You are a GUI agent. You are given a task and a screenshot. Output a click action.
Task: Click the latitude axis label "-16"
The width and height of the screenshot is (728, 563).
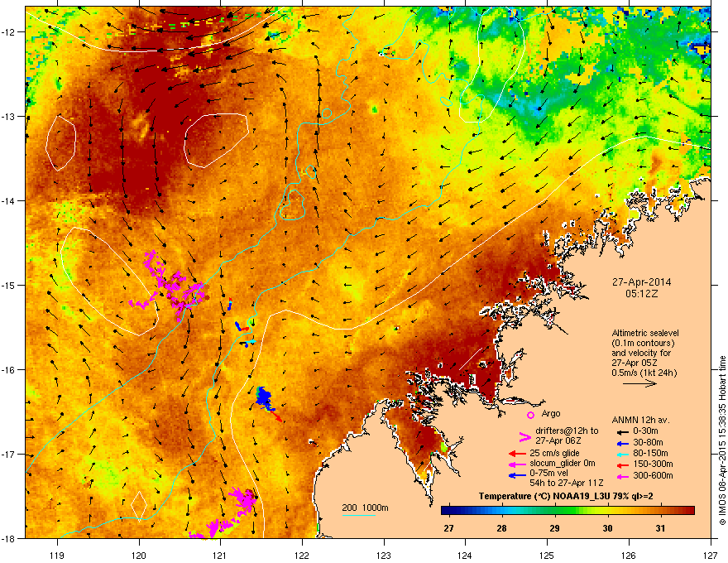[x=8, y=370]
